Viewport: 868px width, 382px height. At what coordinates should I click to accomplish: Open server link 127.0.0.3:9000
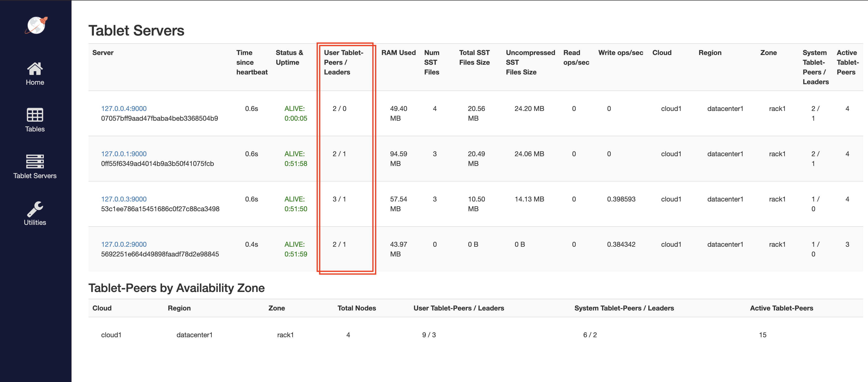[124, 199]
